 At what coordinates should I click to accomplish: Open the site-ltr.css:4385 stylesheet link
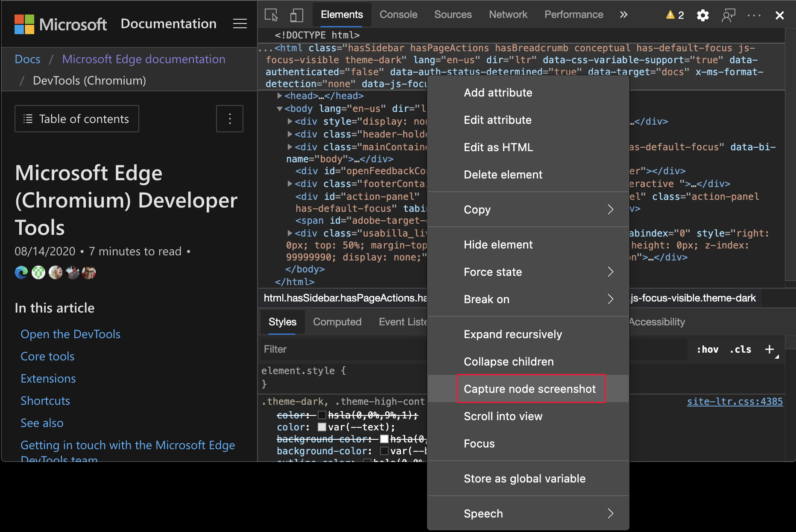coord(735,401)
